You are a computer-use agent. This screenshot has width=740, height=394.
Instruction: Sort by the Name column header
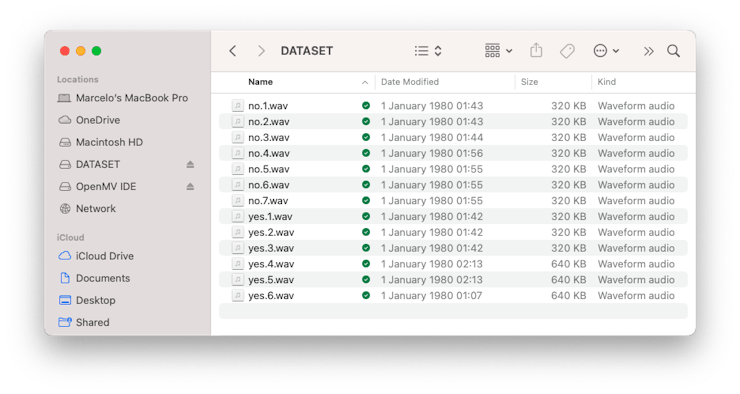click(x=261, y=82)
